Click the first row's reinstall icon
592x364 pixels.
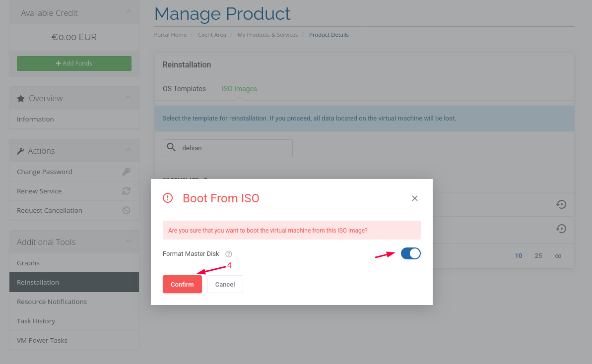(x=561, y=204)
